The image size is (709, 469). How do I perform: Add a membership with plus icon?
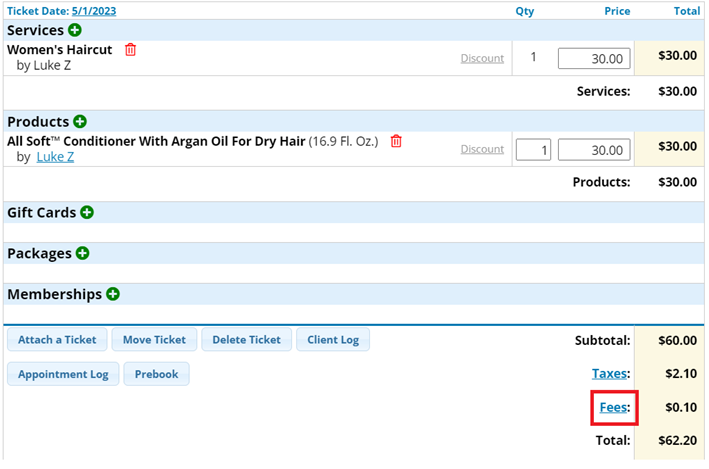tap(113, 294)
